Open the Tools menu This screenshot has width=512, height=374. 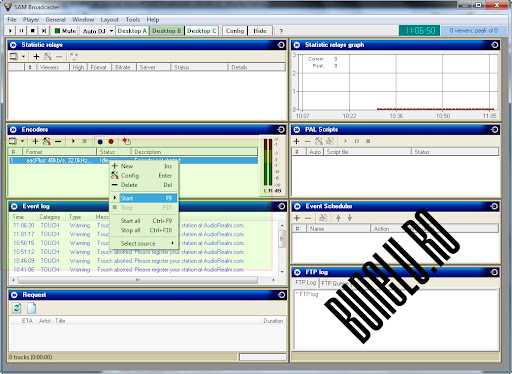coord(133,20)
